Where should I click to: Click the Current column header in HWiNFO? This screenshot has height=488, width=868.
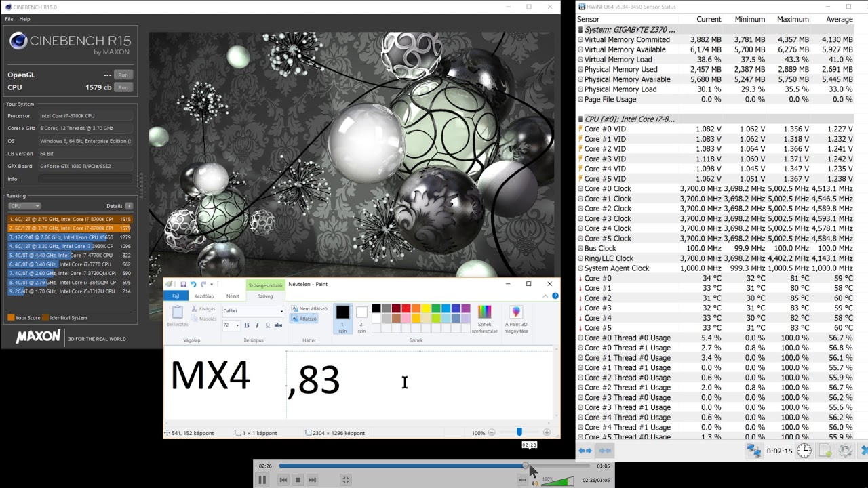pyautogui.click(x=709, y=20)
